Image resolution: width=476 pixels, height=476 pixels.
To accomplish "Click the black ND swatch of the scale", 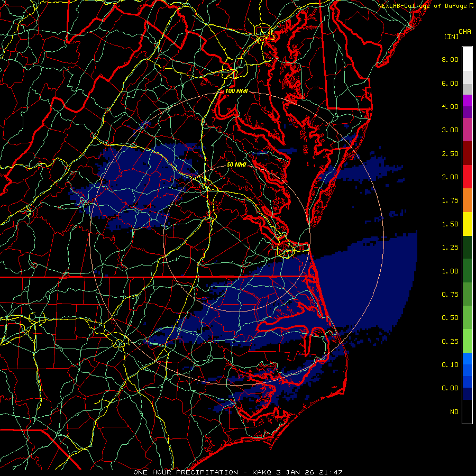I will tap(467, 411).
